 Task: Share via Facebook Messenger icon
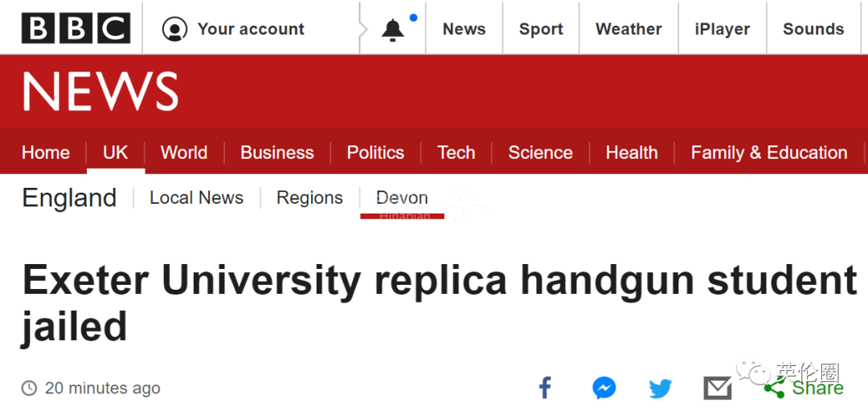(x=604, y=389)
